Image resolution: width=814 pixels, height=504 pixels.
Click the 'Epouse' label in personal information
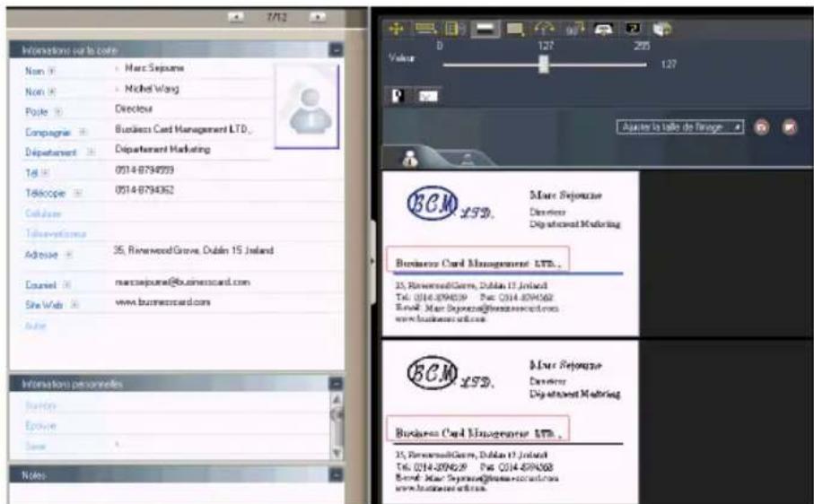40,426
